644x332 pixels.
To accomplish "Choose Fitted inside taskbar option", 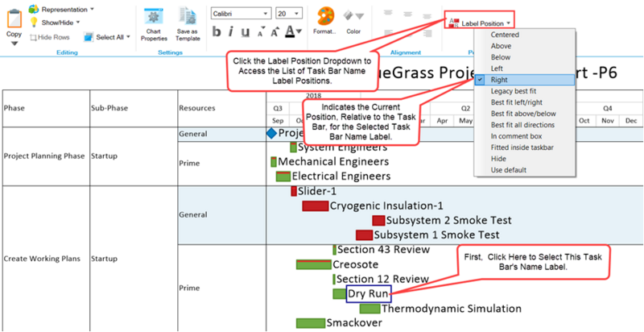I will pos(525,147).
